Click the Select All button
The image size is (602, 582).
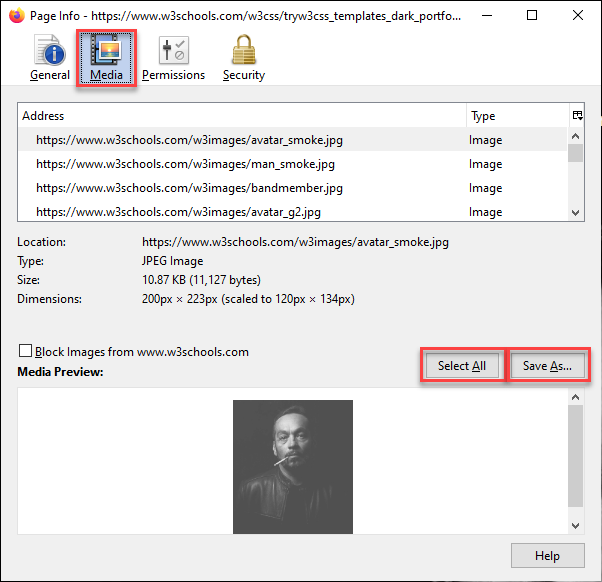tap(462, 365)
